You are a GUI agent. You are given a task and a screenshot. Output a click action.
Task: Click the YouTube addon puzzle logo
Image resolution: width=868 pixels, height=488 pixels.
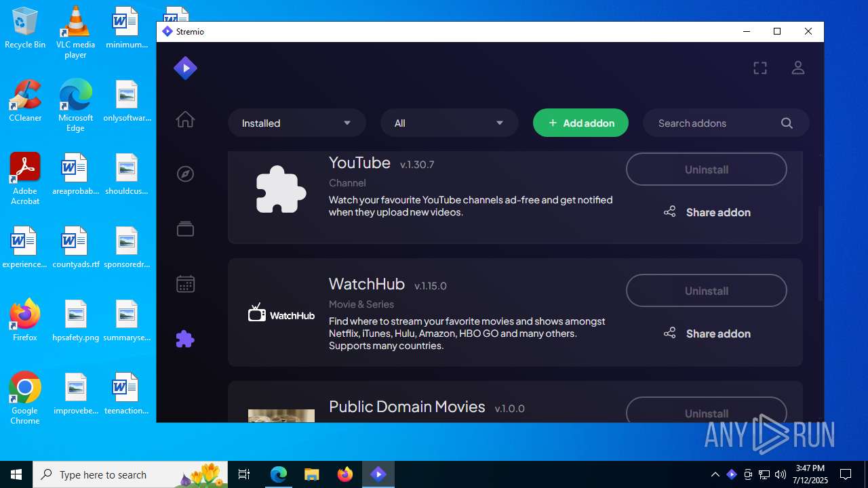tap(281, 190)
